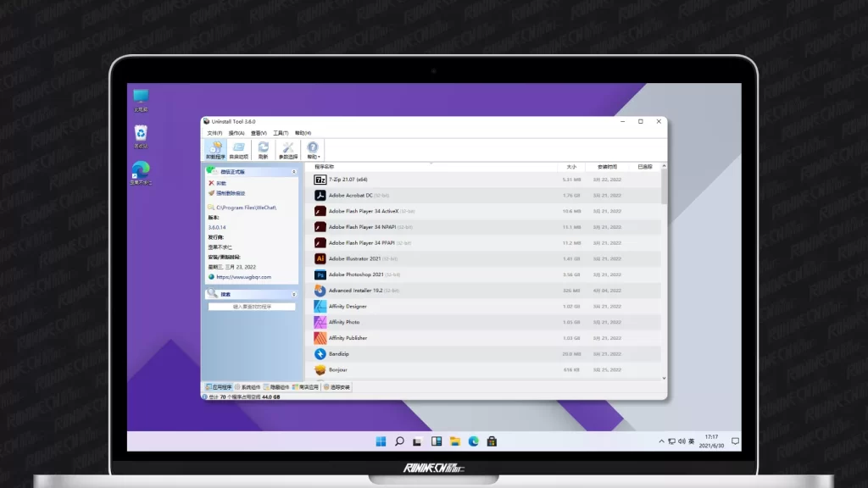Open the 工具(T) menu
This screenshot has height=488, width=868.
[x=281, y=133]
